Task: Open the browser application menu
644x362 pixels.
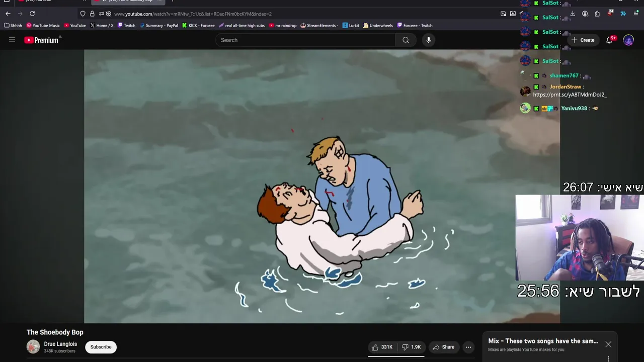Action: pyautogui.click(x=636, y=14)
